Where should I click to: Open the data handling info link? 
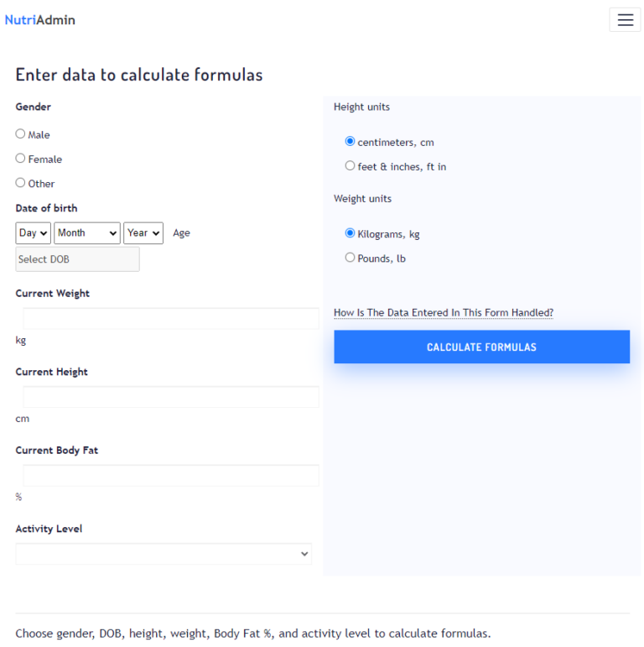coord(444,313)
